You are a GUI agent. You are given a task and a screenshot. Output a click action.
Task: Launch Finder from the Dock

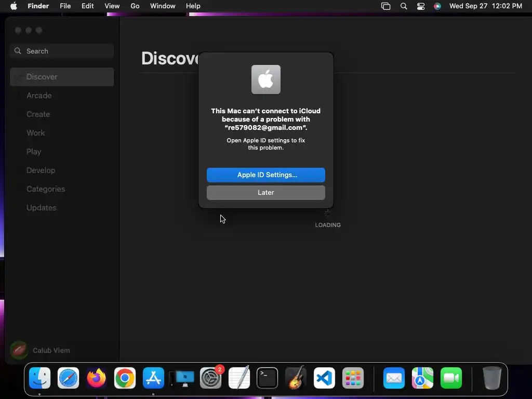pyautogui.click(x=39, y=378)
